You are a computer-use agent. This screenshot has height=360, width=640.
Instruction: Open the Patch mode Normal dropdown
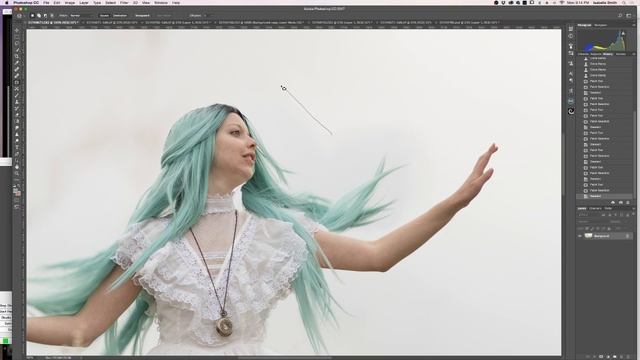tap(81, 16)
